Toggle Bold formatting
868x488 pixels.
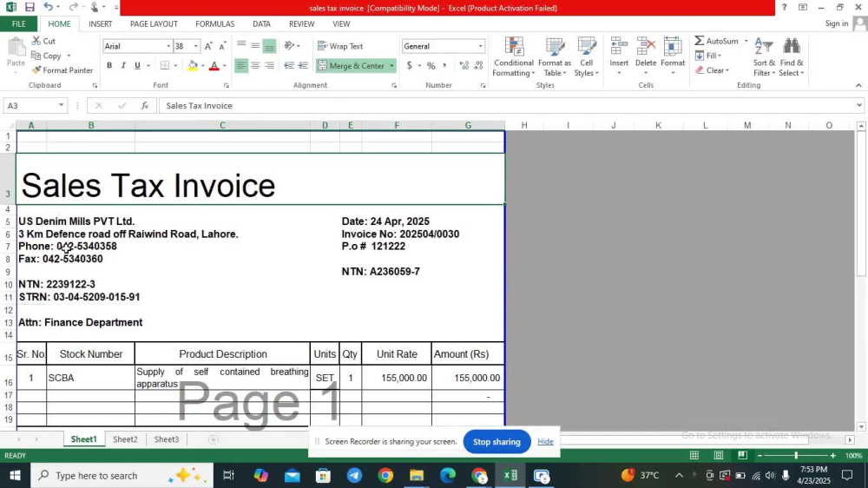[x=109, y=65]
